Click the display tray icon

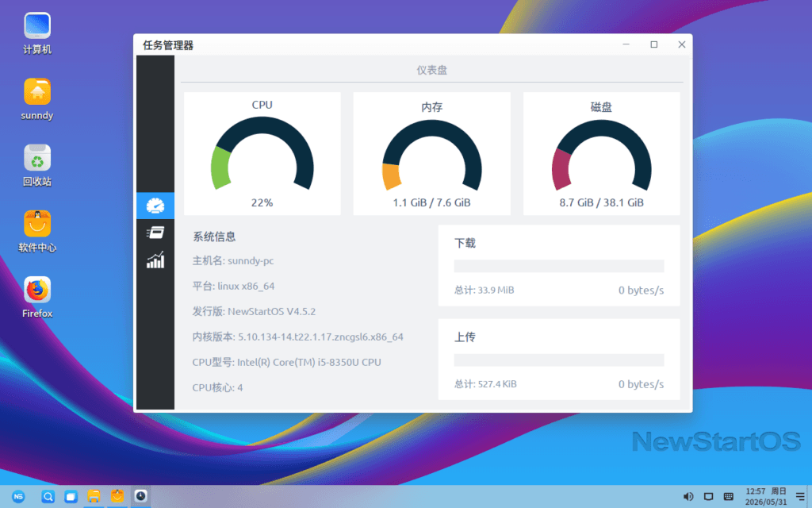(x=708, y=497)
